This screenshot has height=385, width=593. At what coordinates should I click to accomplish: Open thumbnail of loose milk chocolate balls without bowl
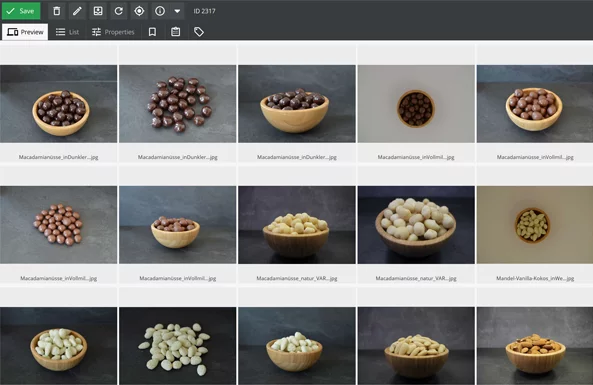pos(59,225)
